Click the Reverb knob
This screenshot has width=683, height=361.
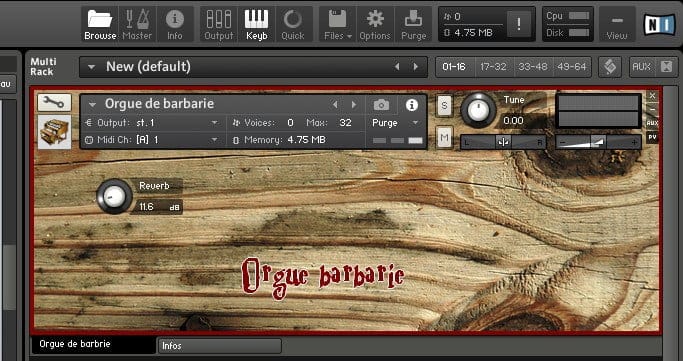[x=114, y=196]
